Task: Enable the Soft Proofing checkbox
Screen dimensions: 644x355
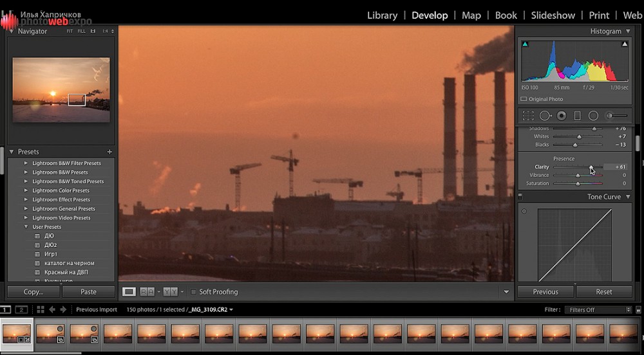Action: click(193, 292)
